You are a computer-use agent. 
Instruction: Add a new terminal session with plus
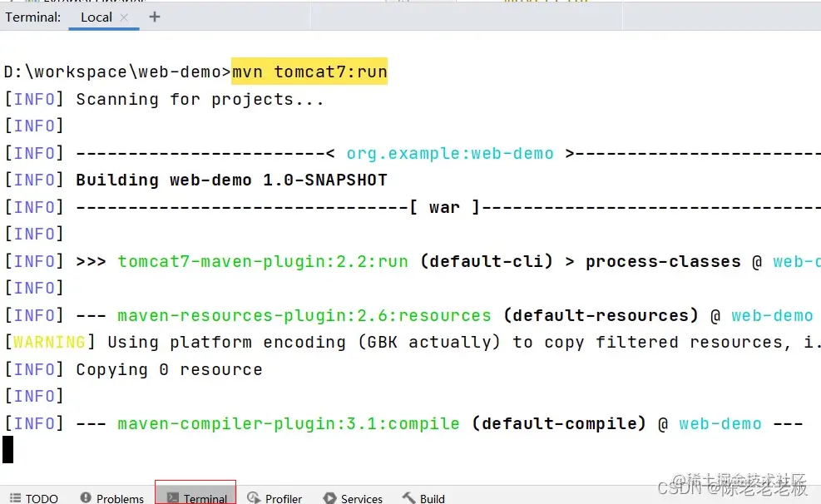pos(155,17)
